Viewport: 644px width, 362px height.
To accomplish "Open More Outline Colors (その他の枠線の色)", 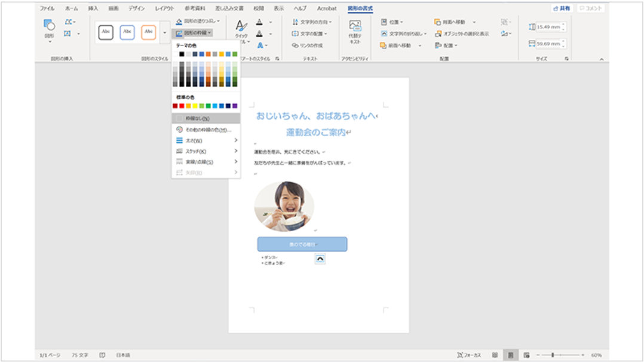I will [204, 130].
